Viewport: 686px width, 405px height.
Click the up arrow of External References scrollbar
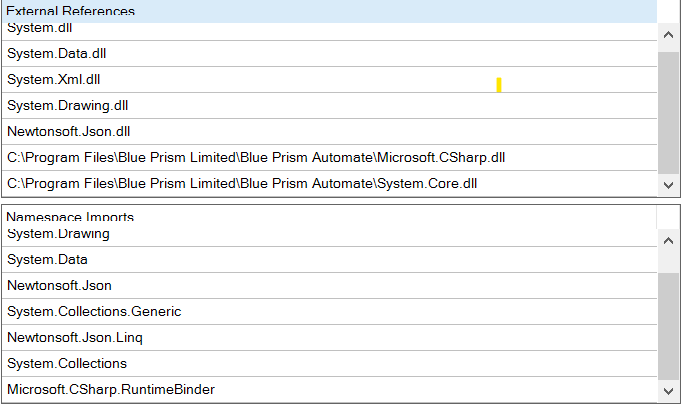(x=668, y=35)
